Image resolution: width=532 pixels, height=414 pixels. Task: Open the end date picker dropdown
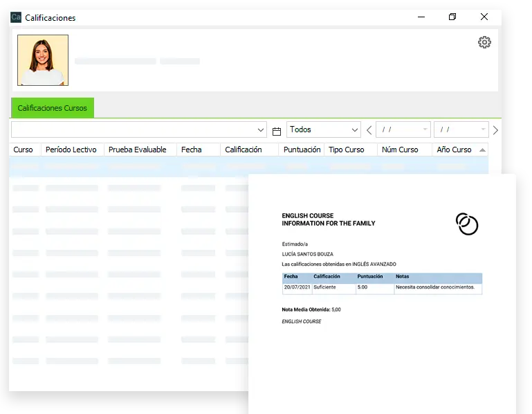click(x=482, y=130)
